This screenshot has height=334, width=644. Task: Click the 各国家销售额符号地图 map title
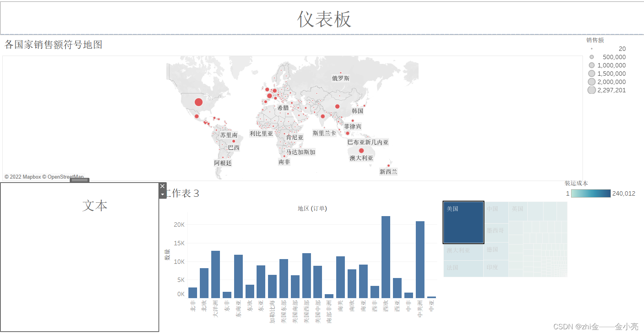pyautogui.click(x=54, y=45)
